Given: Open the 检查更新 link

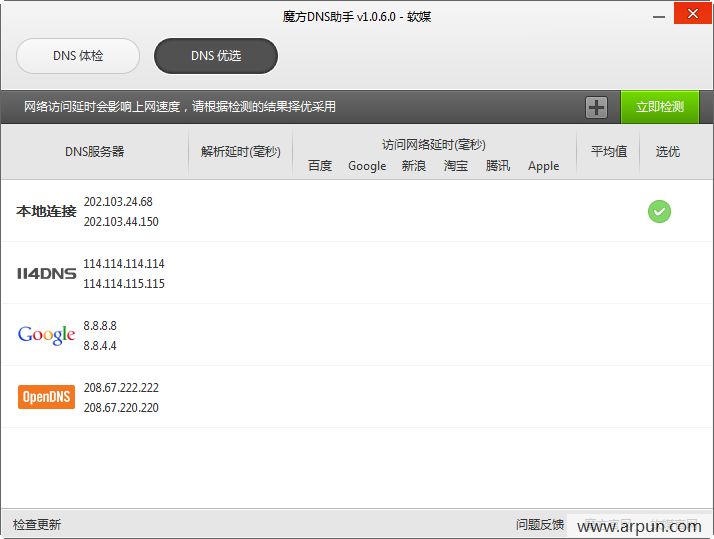Looking at the screenshot, I should tap(37, 525).
